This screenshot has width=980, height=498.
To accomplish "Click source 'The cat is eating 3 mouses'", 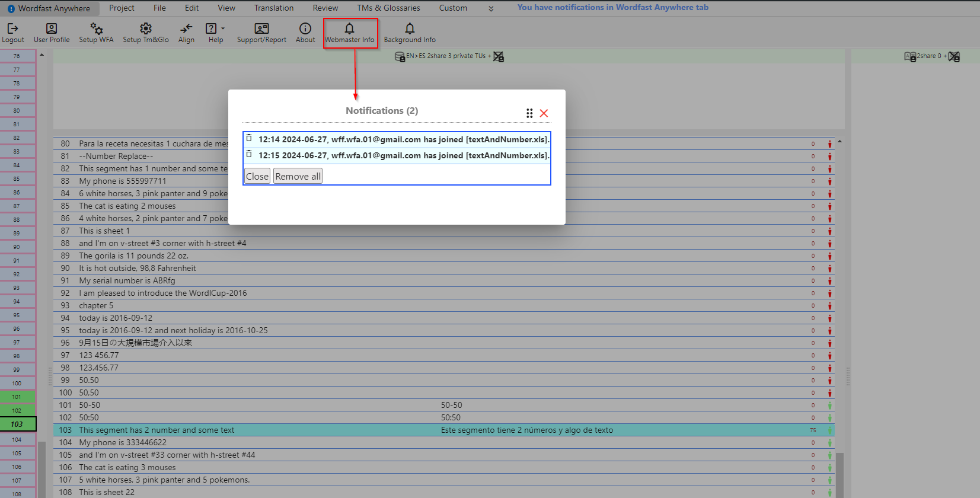I will [127, 467].
